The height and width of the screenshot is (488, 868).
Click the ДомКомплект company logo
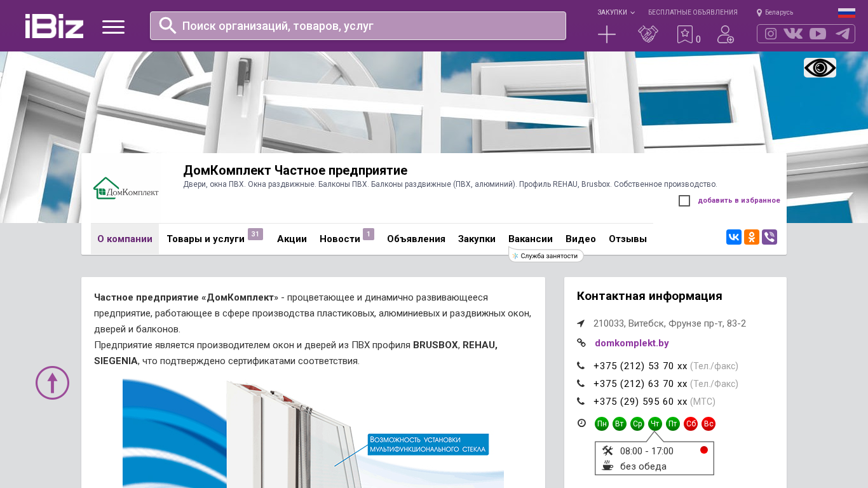126,188
